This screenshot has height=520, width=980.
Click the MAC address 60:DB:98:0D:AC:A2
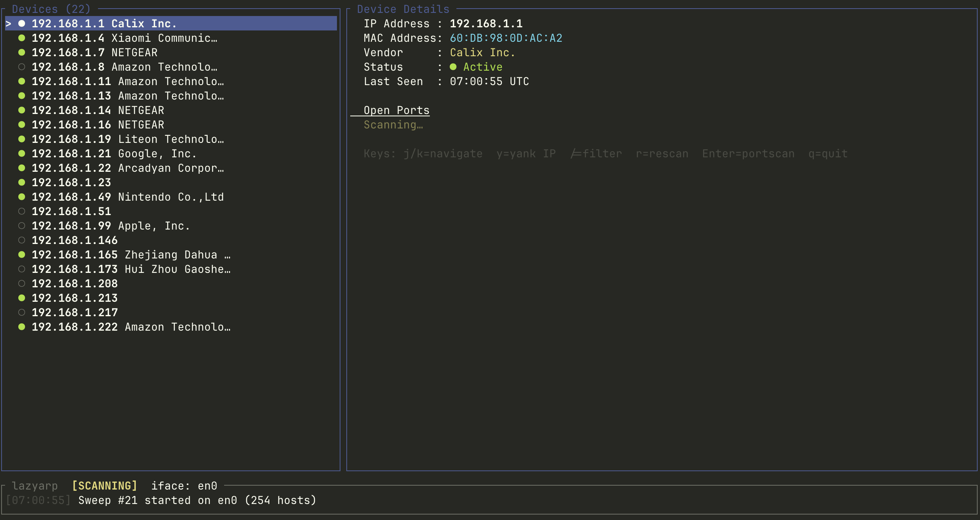tap(506, 38)
